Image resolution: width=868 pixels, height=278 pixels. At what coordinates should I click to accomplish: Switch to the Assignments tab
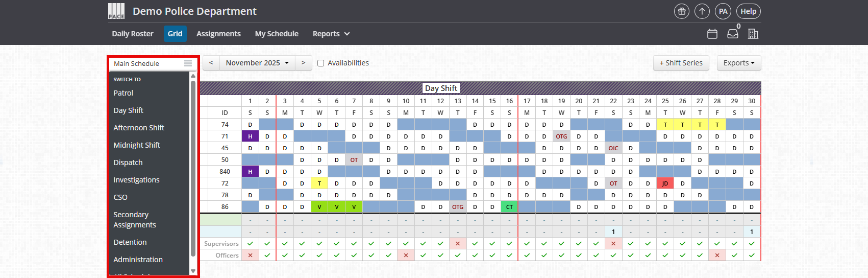coord(218,34)
